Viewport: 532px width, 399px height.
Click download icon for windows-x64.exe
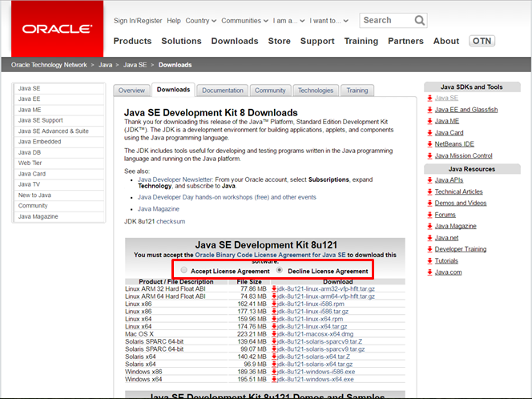[274, 379]
